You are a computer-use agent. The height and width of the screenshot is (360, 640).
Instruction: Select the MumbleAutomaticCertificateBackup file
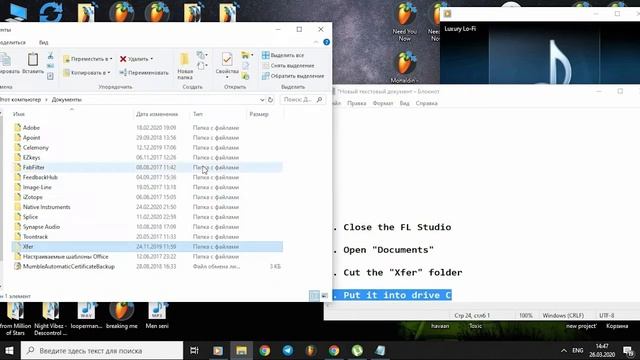tap(147, 267)
